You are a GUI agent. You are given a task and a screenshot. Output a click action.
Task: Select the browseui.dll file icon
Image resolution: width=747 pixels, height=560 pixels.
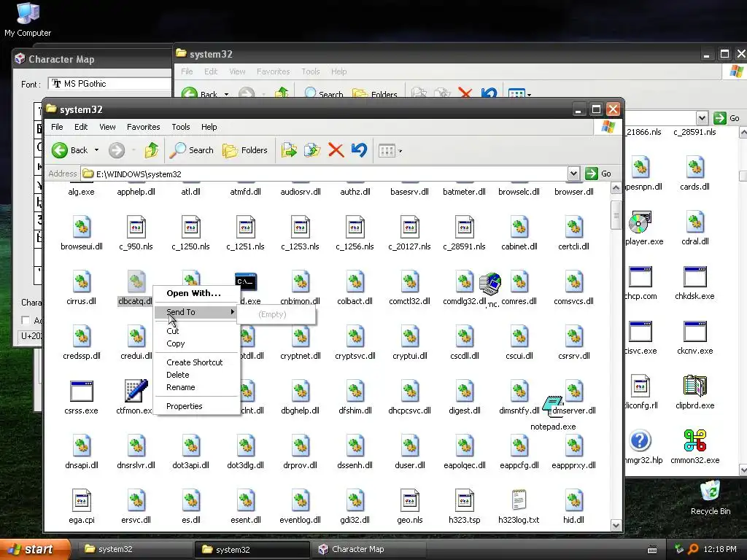click(82, 227)
